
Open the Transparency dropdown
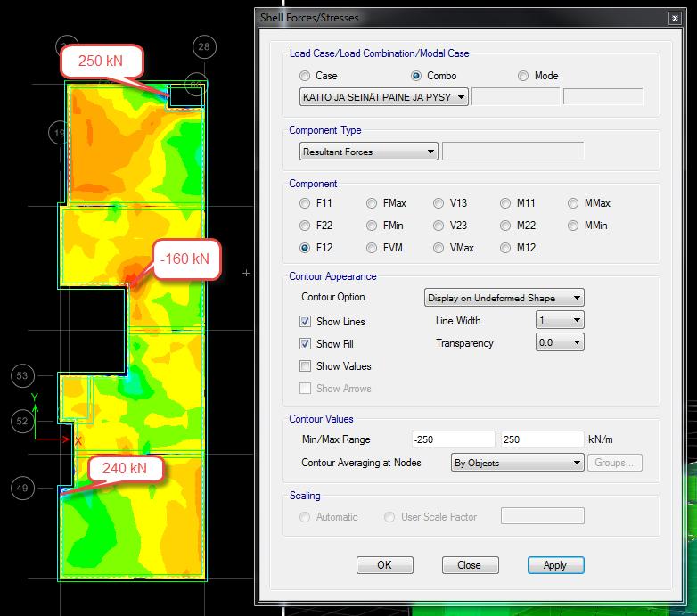[x=560, y=342]
